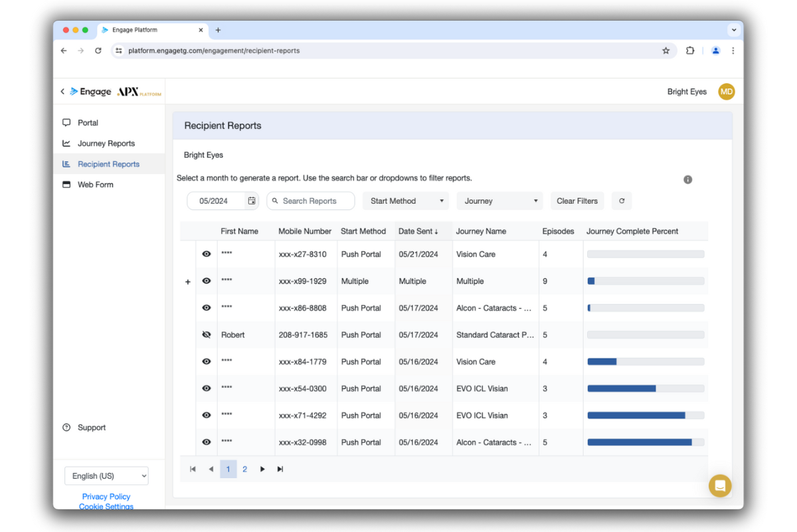Collapse the sidebar with the left chevron

pos(62,92)
